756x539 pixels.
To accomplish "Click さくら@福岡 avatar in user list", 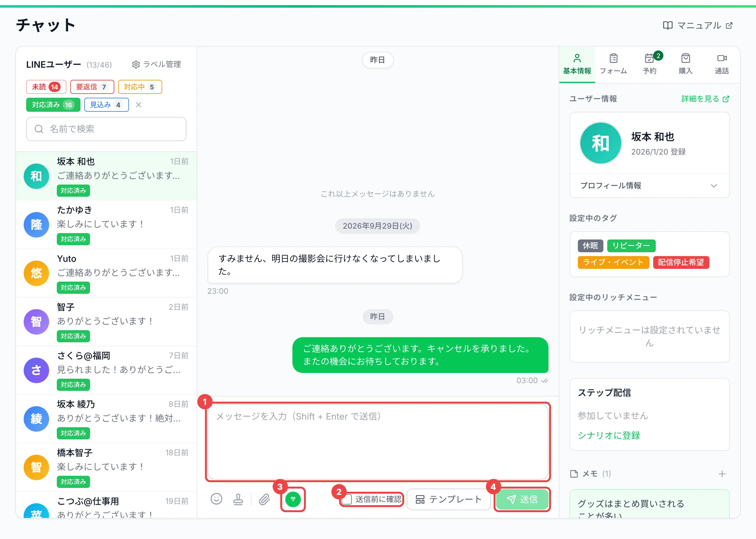I will (x=36, y=370).
